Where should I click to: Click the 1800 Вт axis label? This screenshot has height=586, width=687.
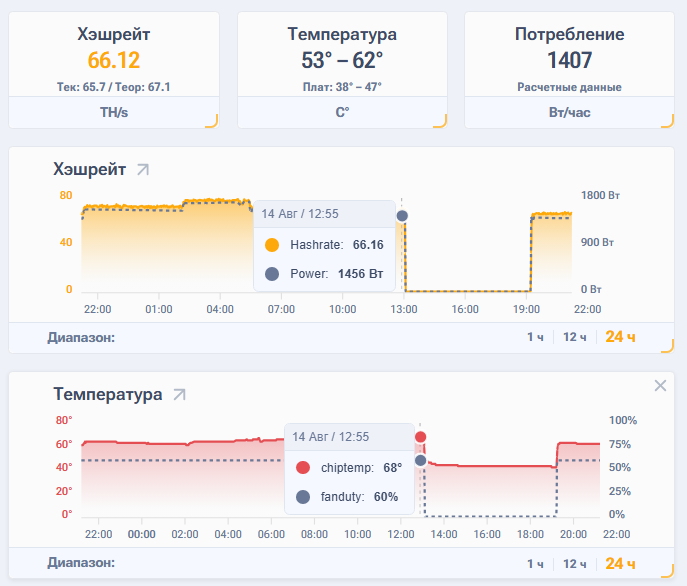tap(600, 195)
